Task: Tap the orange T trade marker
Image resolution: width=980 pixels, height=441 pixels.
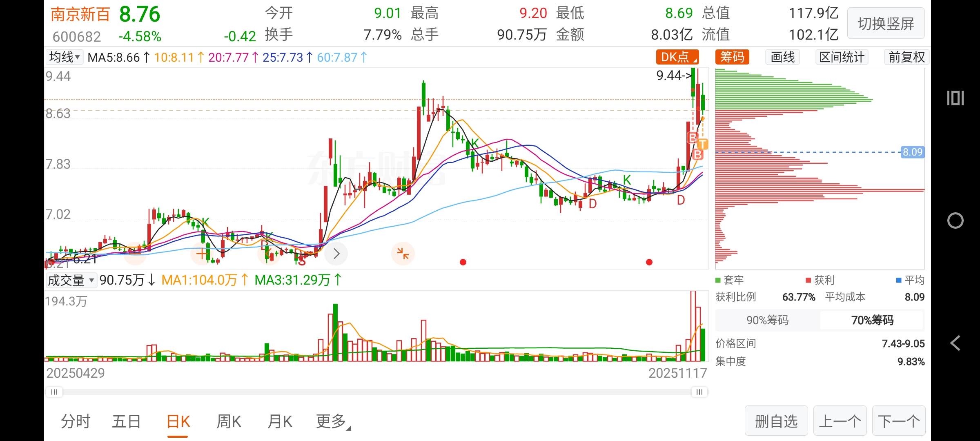Action: click(702, 144)
